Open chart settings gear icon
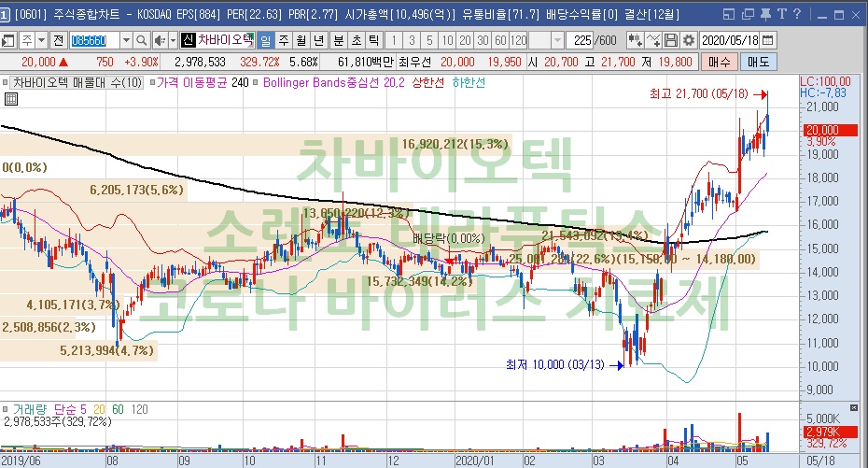 point(689,40)
